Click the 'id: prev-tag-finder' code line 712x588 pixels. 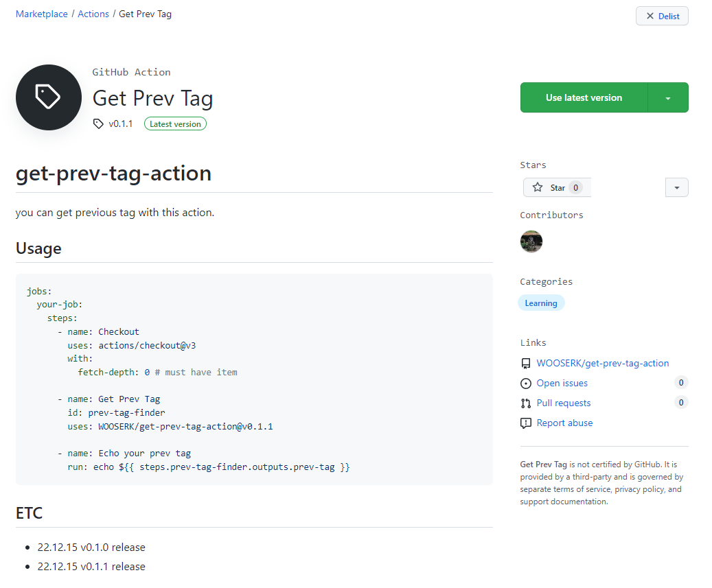(x=116, y=413)
